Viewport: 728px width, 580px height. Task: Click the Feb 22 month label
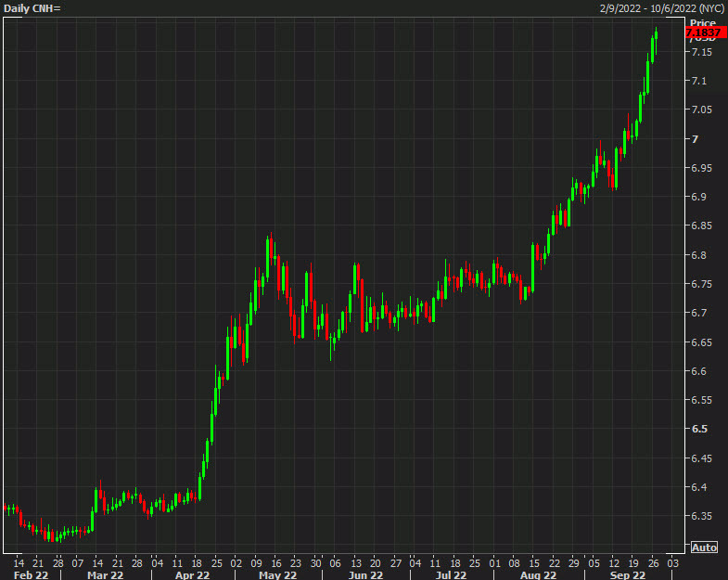(32, 574)
